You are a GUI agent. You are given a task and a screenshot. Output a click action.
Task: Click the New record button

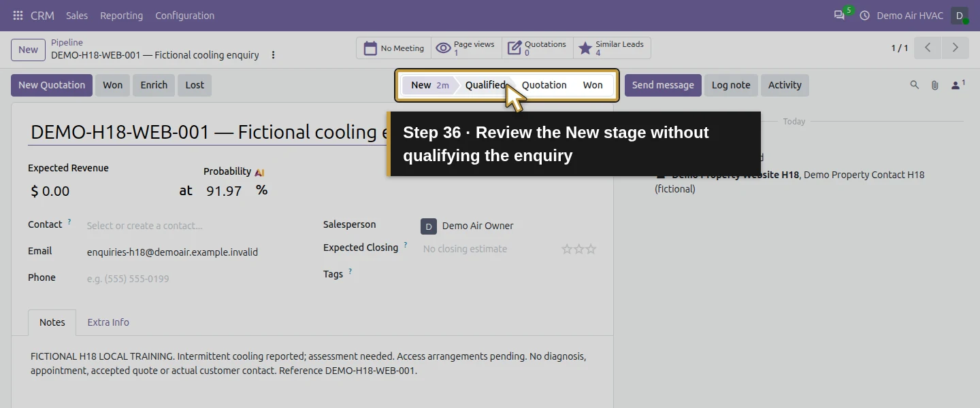pos(28,50)
